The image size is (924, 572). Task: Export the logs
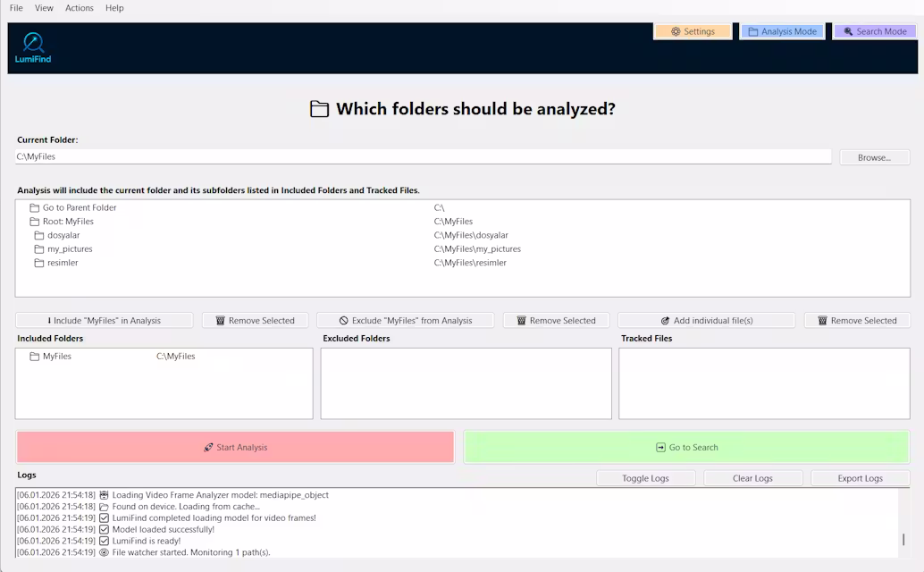(860, 477)
